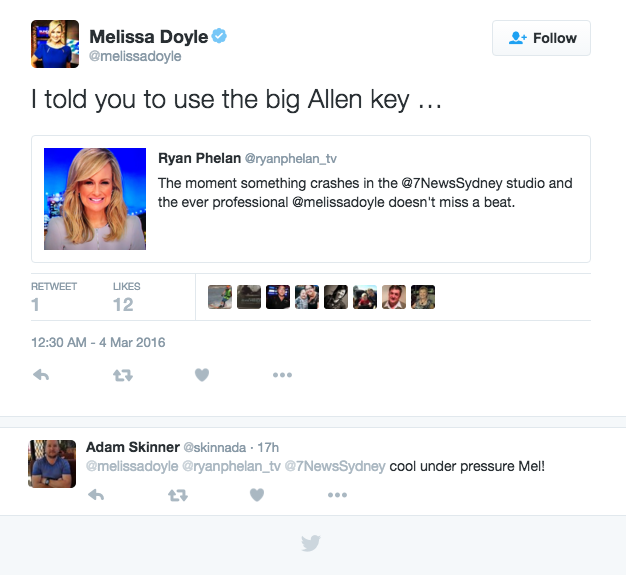
Task: Retweet the Allen key tweet
Action: tap(123, 375)
